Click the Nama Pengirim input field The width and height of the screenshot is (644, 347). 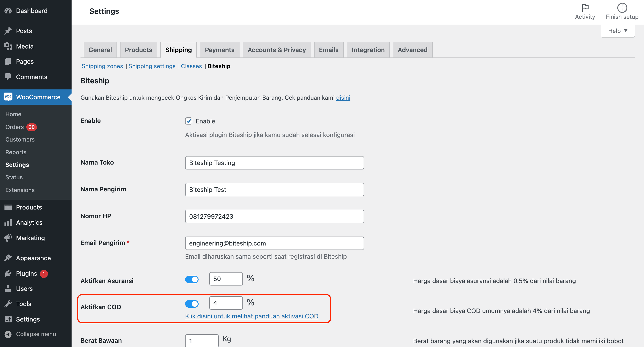point(274,190)
